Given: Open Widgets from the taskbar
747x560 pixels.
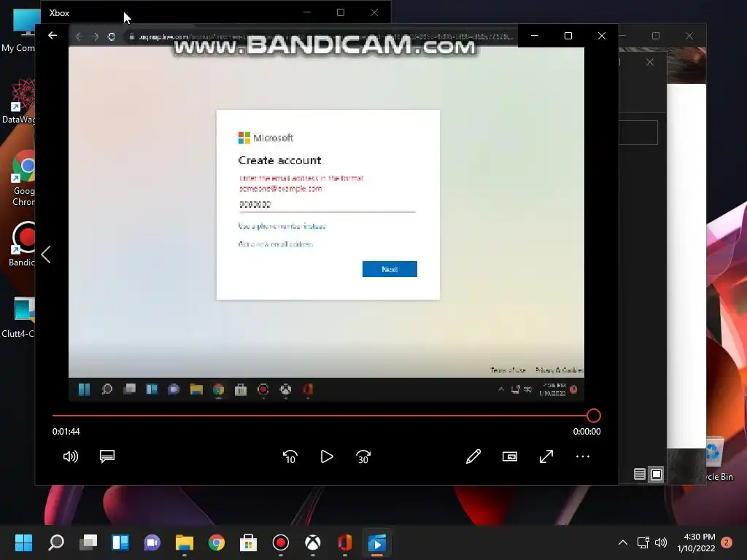Looking at the screenshot, I should click(x=120, y=542).
